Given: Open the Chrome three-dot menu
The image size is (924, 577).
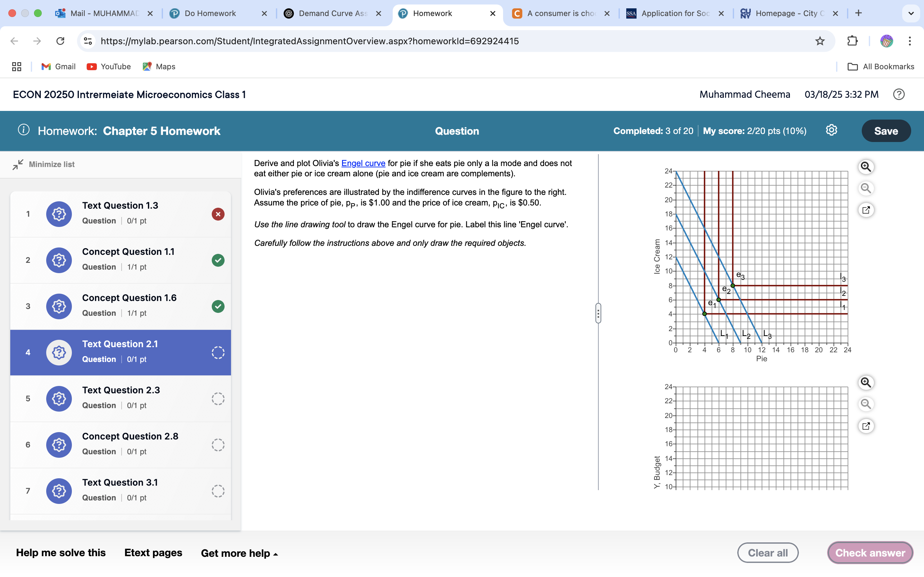Looking at the screenshot, I should pyautogui.click(x=910, y=41).
